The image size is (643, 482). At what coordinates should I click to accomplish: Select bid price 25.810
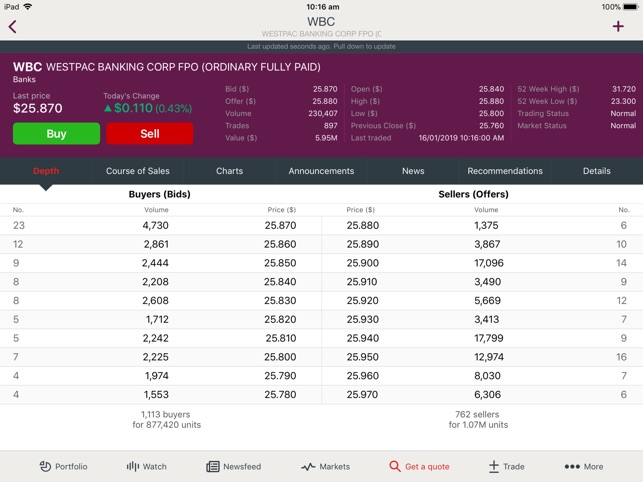point(281,338)
